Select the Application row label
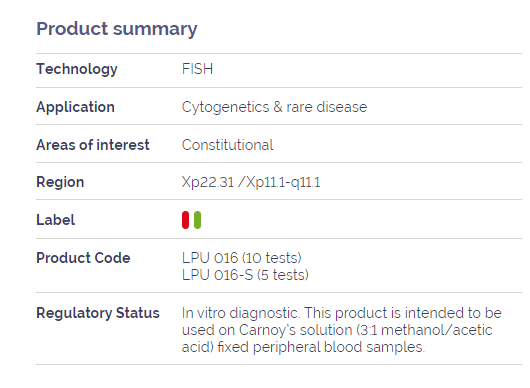Image resolution: width=530 pixels, height=388 pixels. click(x=75, y=107)
